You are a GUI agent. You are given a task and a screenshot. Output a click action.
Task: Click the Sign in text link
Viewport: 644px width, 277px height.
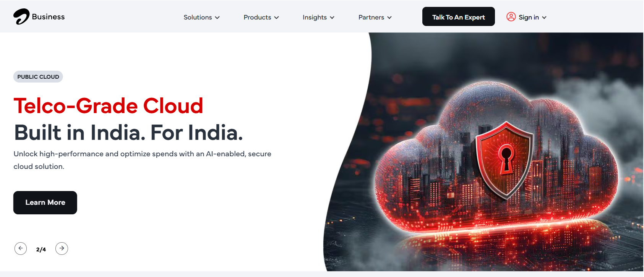point(529,17)
